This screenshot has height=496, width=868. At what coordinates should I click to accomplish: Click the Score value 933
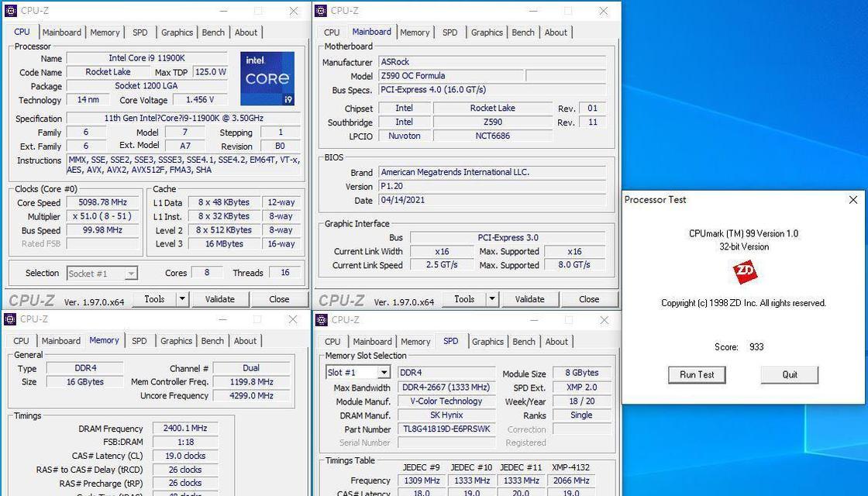(x=756, y=347)
